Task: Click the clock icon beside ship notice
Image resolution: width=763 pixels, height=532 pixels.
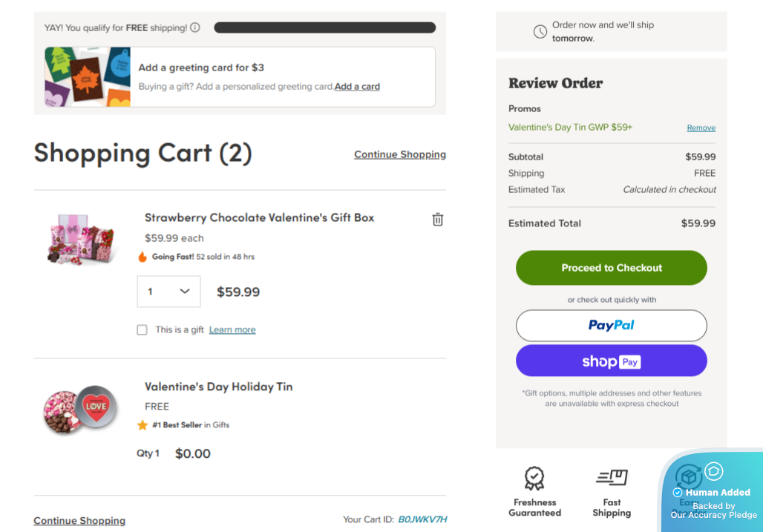Action: tap(540, 32)
